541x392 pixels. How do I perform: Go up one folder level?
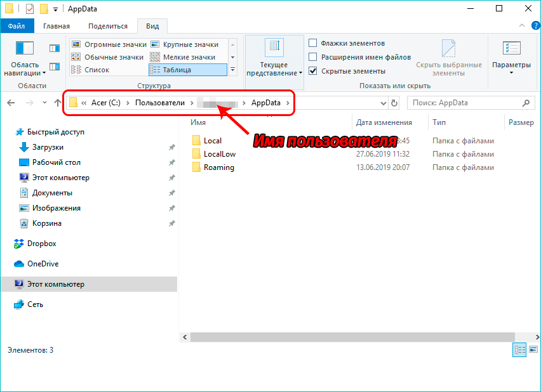[58, 103]
